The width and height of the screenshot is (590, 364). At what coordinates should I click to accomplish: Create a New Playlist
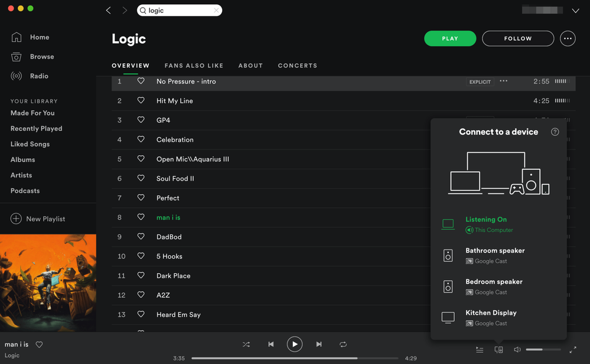pos(38,219)
